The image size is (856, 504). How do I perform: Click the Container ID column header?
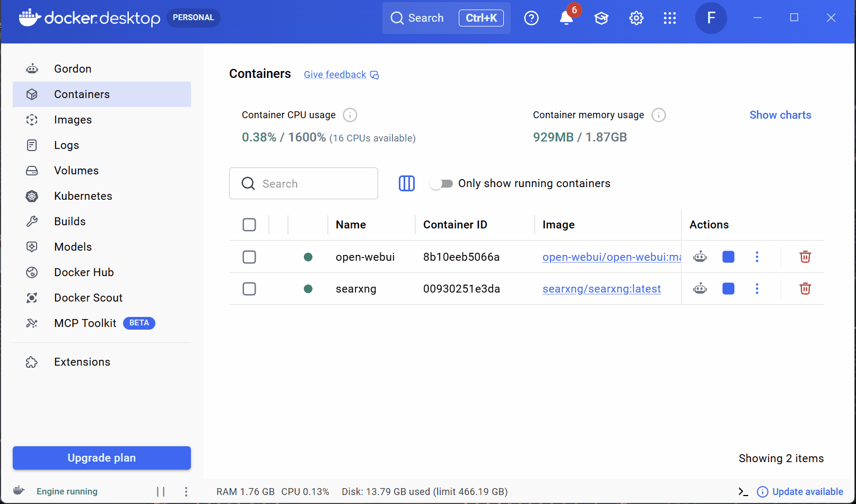click(x=455, y=225)
